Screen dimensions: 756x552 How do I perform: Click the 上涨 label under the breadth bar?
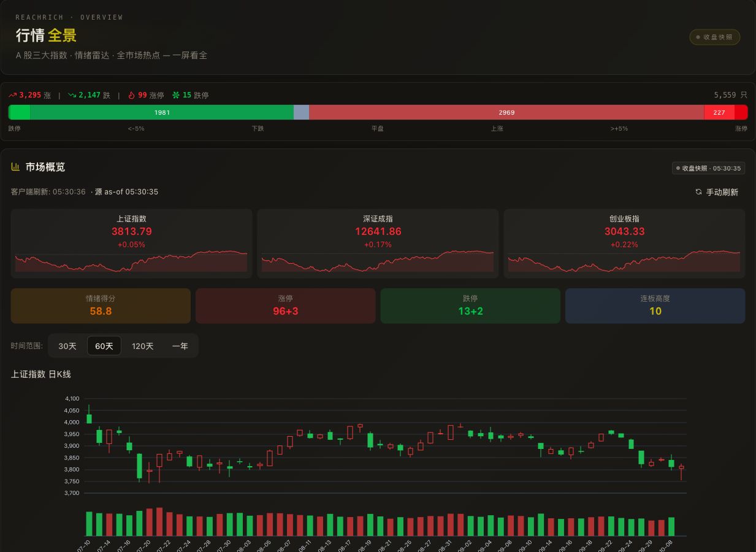click(x=497, y=129)
